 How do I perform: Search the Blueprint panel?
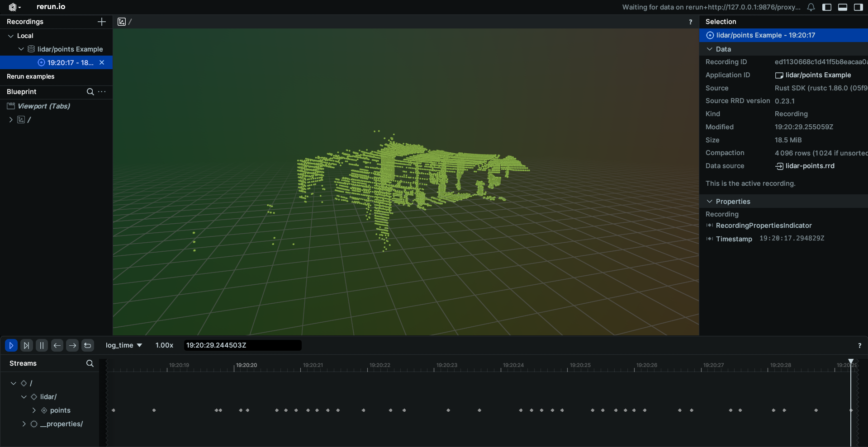[x=90, y=92]
